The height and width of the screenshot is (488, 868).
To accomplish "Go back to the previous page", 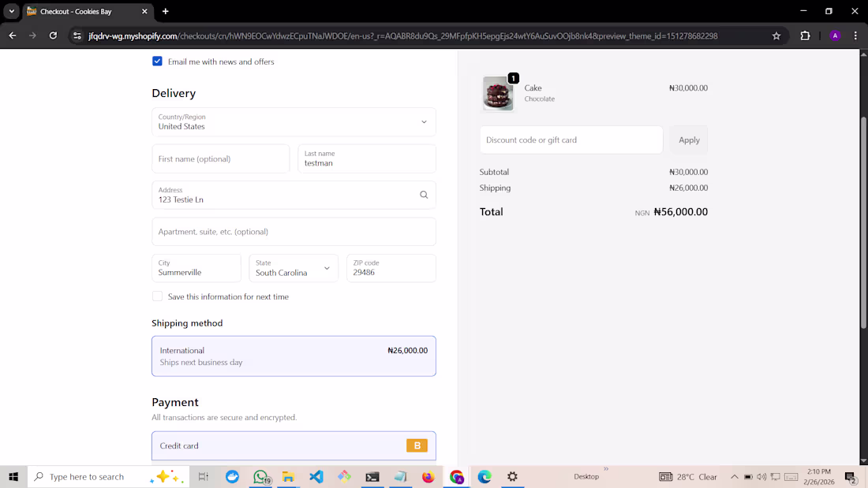I will pyautogui.click(x=12, y=35).
